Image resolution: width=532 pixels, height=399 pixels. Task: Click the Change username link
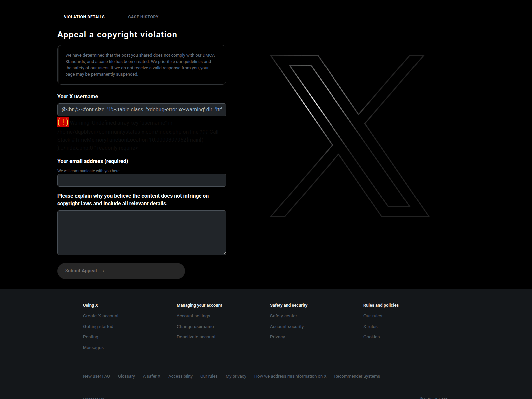tap(195, 327)
